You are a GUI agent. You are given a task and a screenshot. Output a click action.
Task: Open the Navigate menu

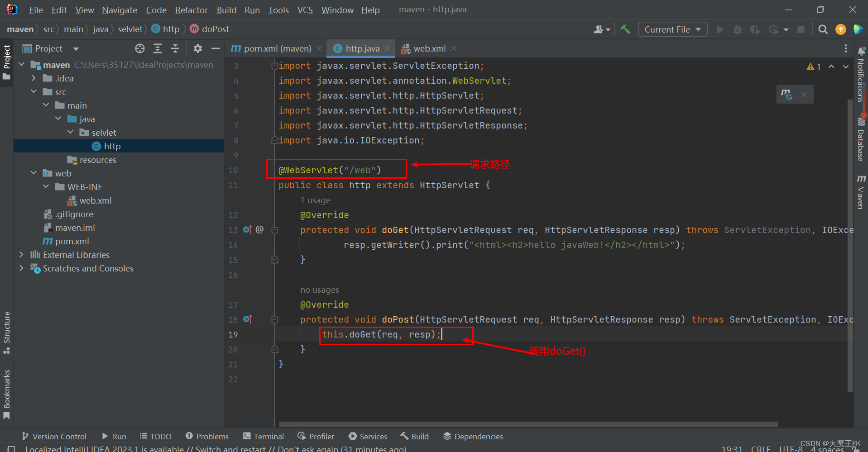point(120,10)
